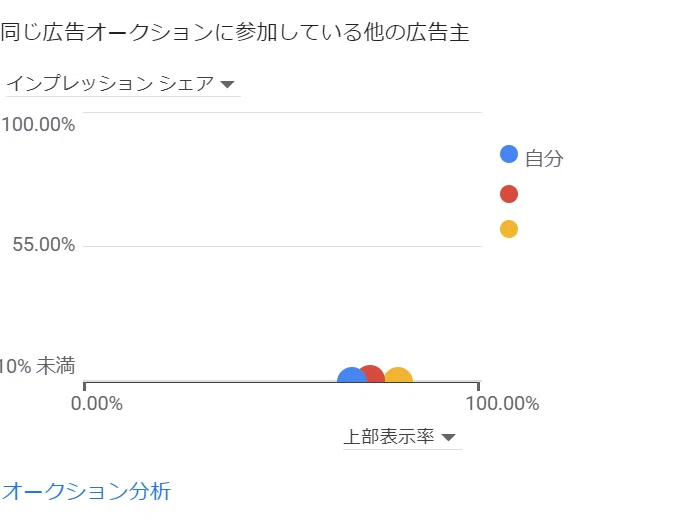Select the 自分 legend label

pos(544,159)
